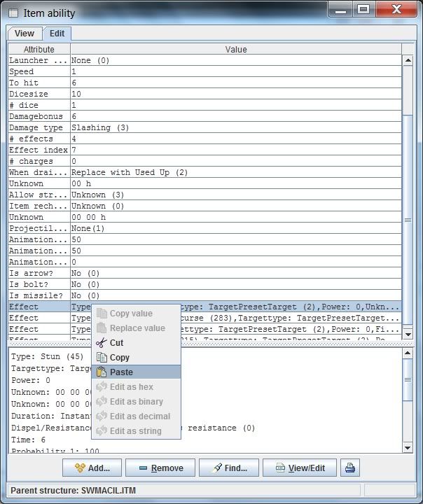Switch to the View tab
The image size is (423, 504).
point(25,34)
